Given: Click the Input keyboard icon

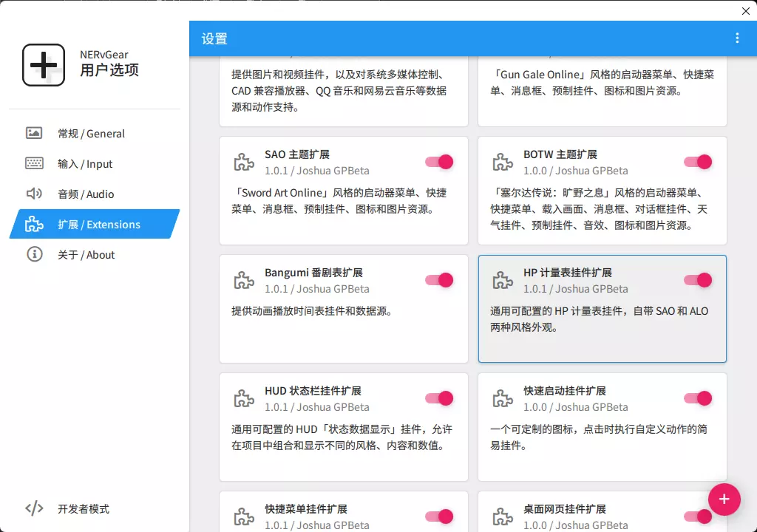Looking at the screenshot, I should point(34,163).
